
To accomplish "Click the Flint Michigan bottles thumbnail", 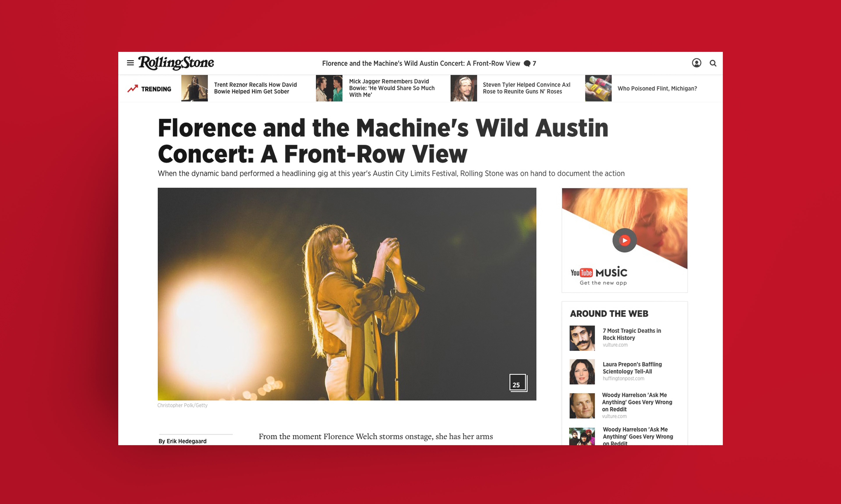I will (598, 88).
